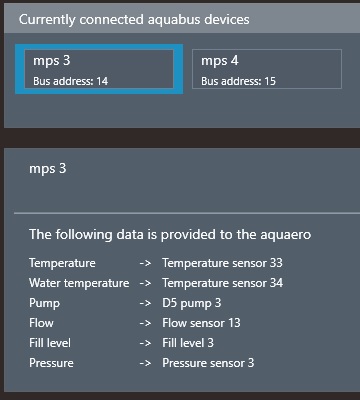The width and height of the screenshot is (360, 400).
Task: Click the Temperature data row label
Action: point(62,263)
